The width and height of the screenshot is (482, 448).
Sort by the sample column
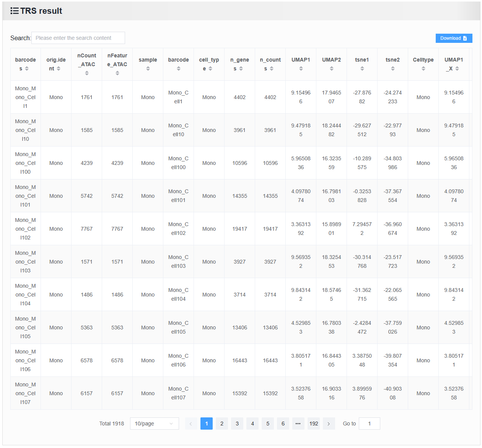click(148, 68)
